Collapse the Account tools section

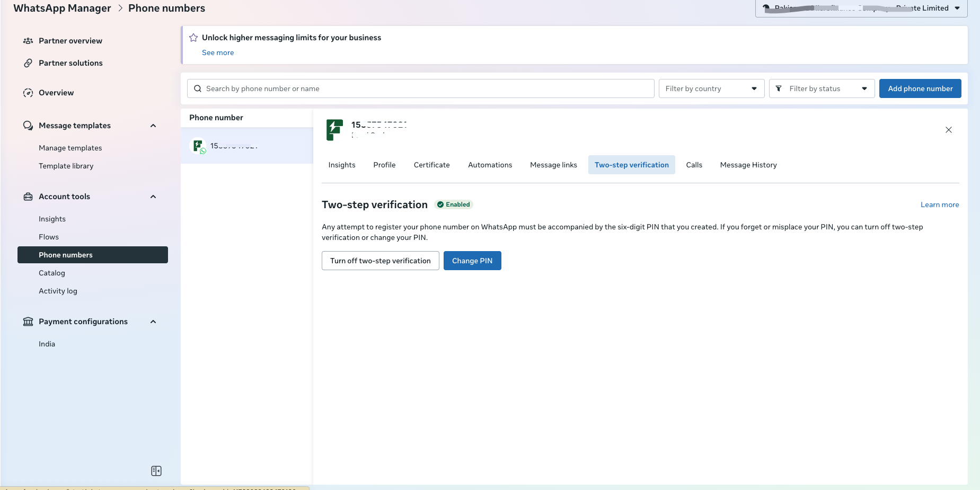click(x=153, y=197)
